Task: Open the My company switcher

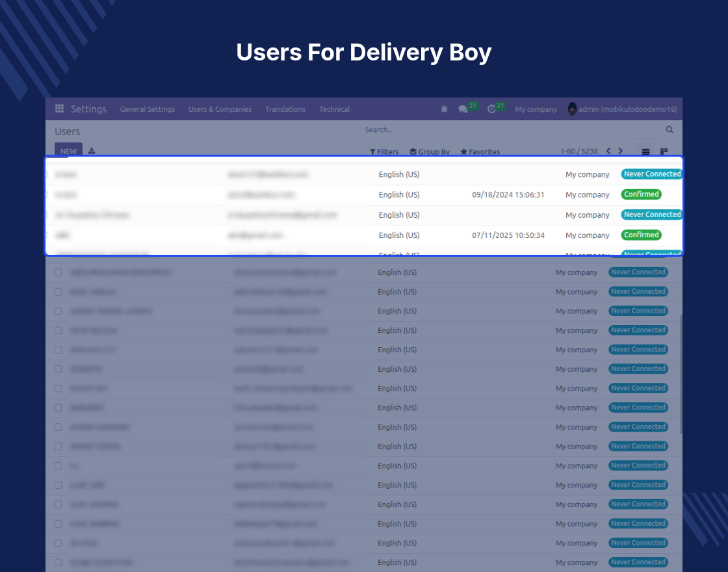Action: click(x=536, y=109)
